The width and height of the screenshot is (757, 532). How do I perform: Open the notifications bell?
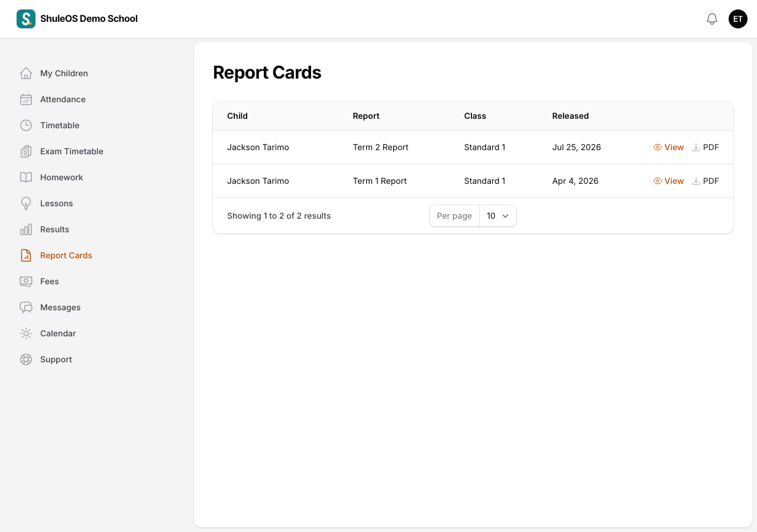[712, 19]
